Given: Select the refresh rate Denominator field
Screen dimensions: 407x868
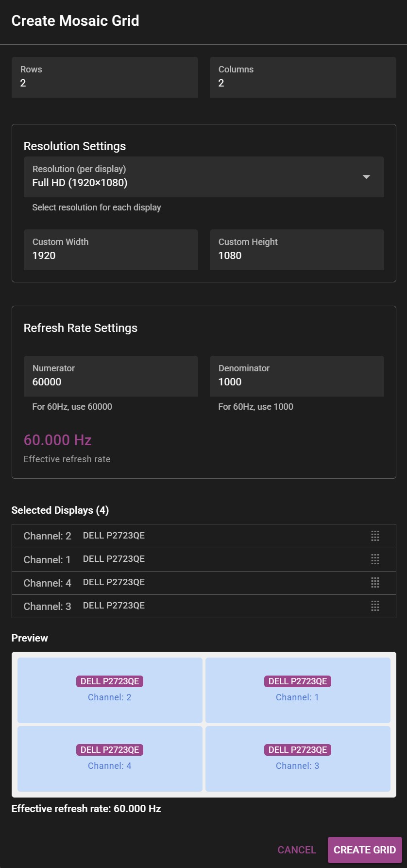Looking at the screenshot, I should tap(297, 376).
